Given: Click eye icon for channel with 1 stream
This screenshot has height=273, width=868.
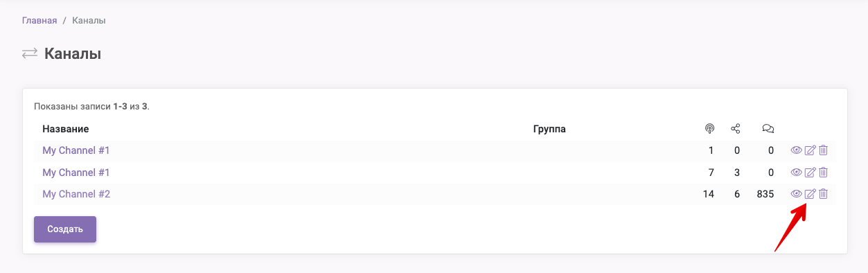Looking at the screenshot, I should [x=796, y=150].
